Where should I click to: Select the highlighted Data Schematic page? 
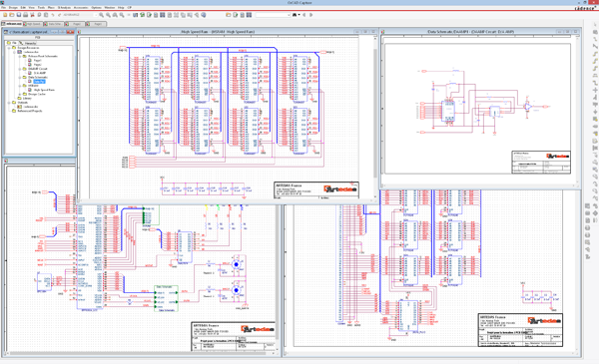click(39, 81)
